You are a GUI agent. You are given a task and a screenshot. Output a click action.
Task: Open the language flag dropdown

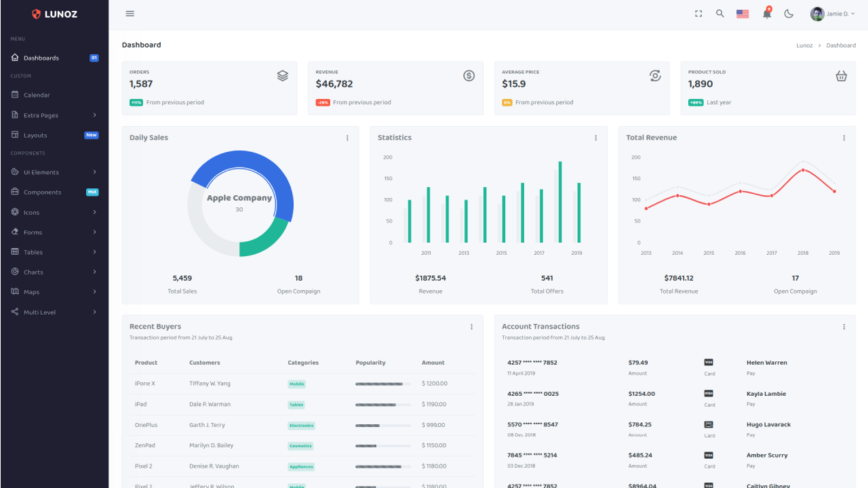pyautogui.click(x=742, y=13)
